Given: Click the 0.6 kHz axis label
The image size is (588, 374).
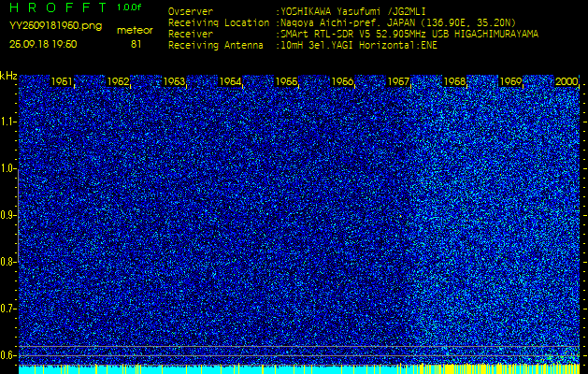Looking at the screenshot, I should pos(7,355).
